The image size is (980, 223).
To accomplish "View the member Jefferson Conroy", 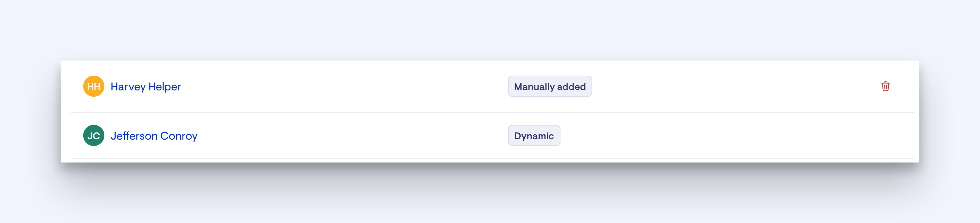I will [154, 136].
